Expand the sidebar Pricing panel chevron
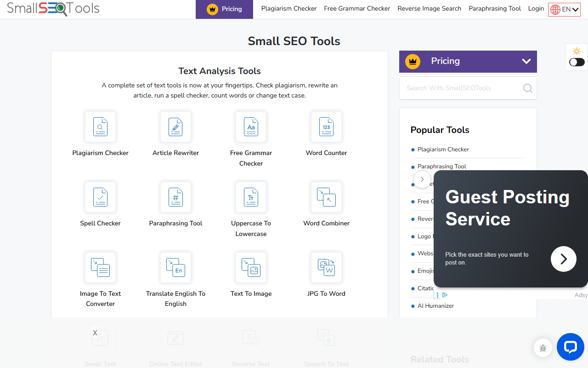Screen dimensions: 588x368 pyautogui.click(x=526, y=61)
